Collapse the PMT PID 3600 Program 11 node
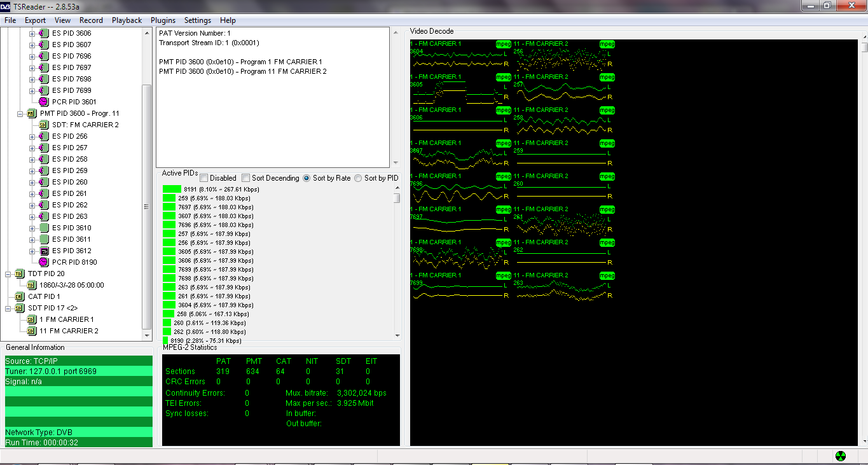This screenshot has height=465, width=868. pyautogui.click(x=20, y=113)
